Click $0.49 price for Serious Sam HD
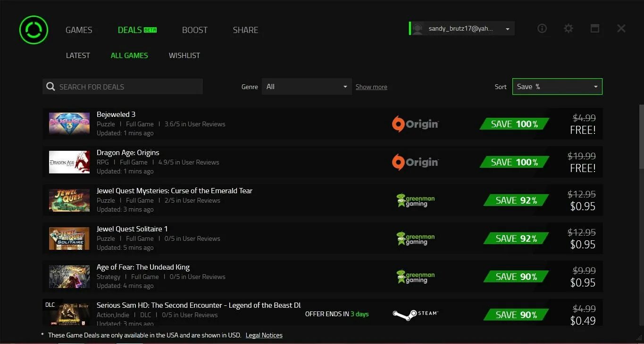644x344 pixels. 583,321
